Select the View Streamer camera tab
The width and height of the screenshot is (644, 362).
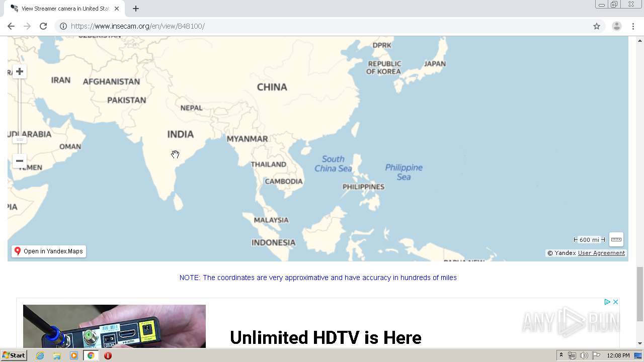click(x=64, y=9)
